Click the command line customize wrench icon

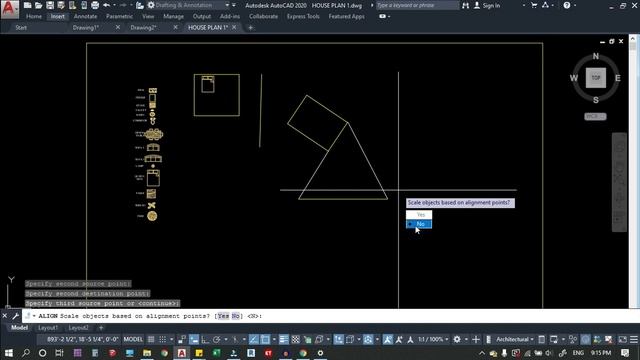(x=15, y=316)
